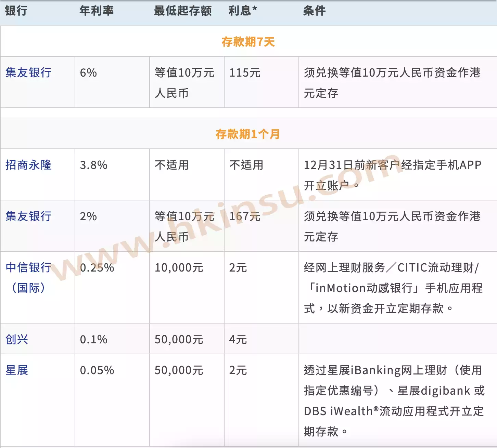Click the 利息* column header

coord(243,11)
